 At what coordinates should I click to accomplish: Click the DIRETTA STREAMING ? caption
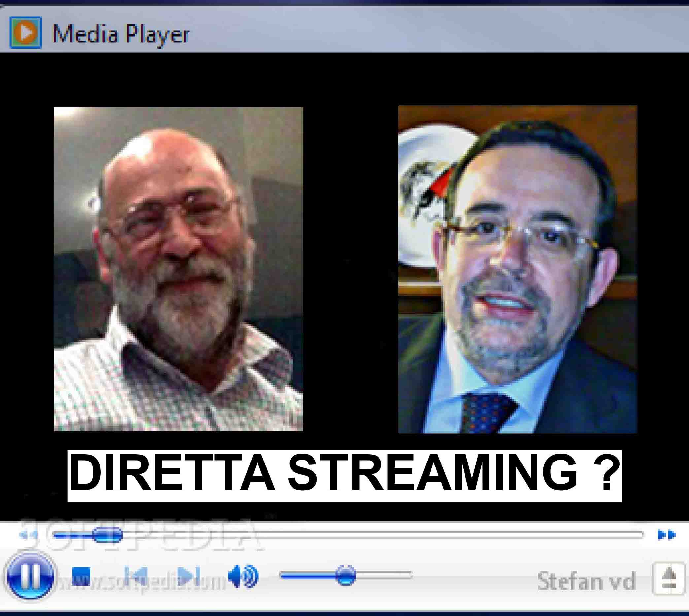coord(345,476)
